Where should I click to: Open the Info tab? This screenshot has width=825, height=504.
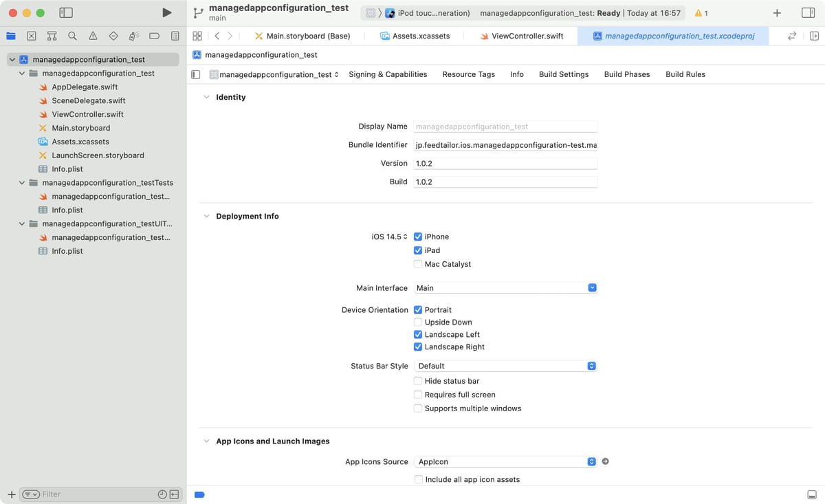point(517,74)
